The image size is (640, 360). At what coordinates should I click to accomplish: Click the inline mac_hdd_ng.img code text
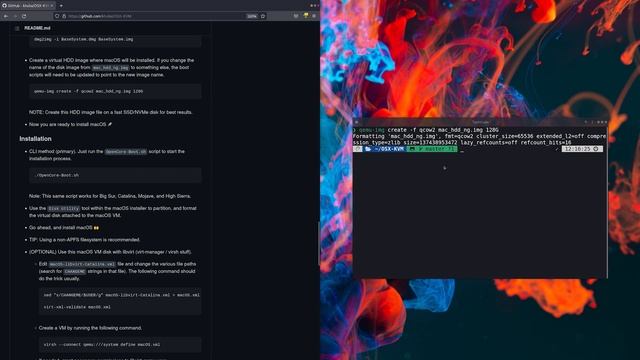[x=110, y=68]
